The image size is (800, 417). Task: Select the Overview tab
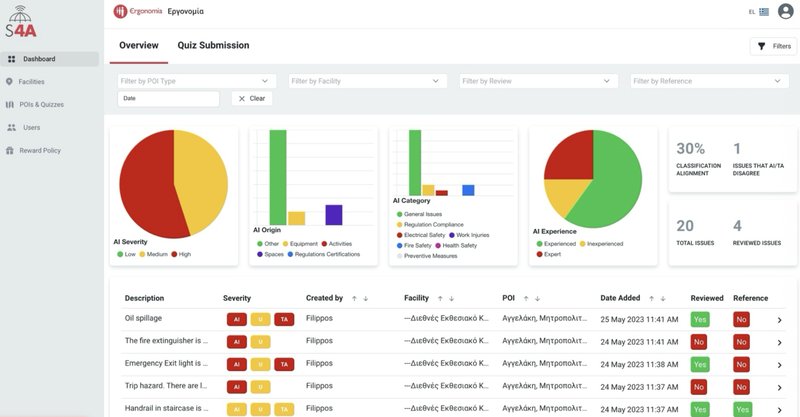click(x=139, y=45)
